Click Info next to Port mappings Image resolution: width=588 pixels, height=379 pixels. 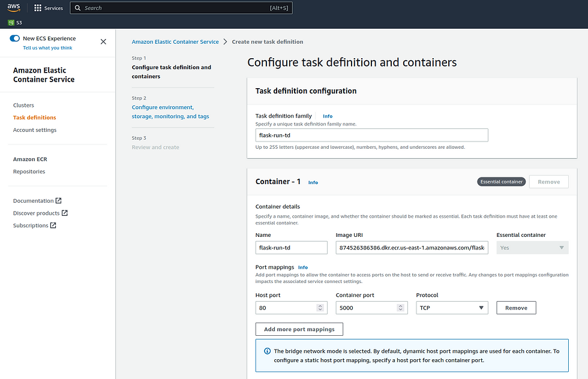point(303,267)
